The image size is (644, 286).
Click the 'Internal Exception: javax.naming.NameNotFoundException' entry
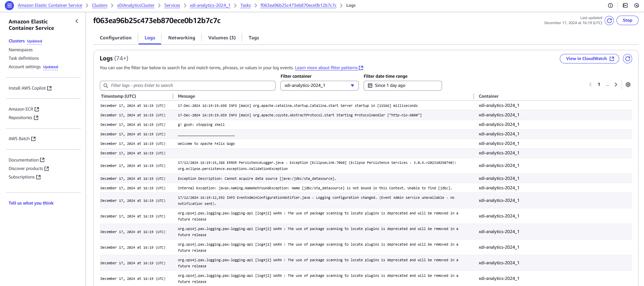click(315, 188)
